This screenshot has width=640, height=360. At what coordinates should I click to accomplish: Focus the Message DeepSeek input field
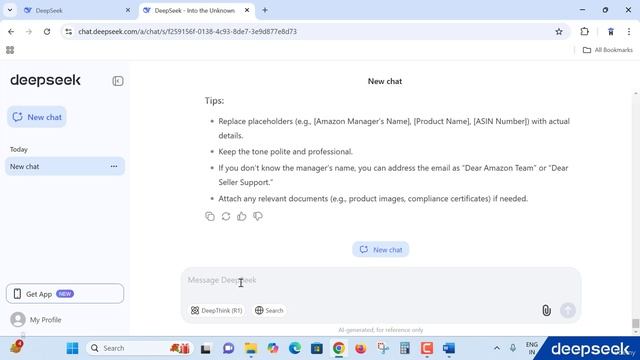[380, 280]
